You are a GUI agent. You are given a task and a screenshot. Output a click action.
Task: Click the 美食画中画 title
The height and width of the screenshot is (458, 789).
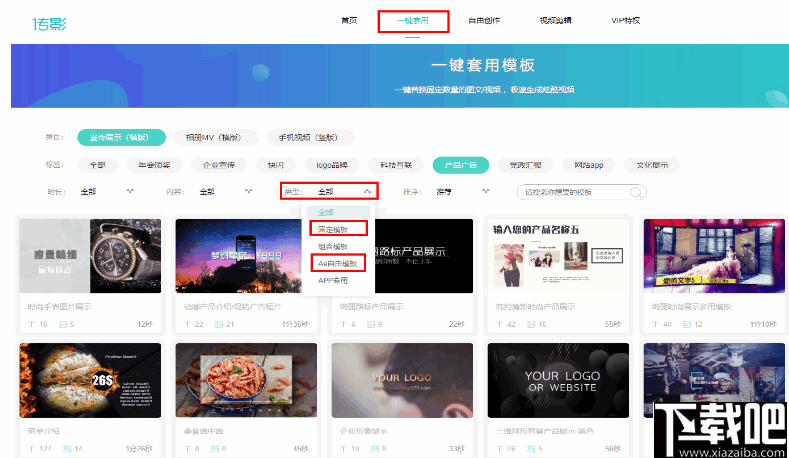[x=204, y=431]
